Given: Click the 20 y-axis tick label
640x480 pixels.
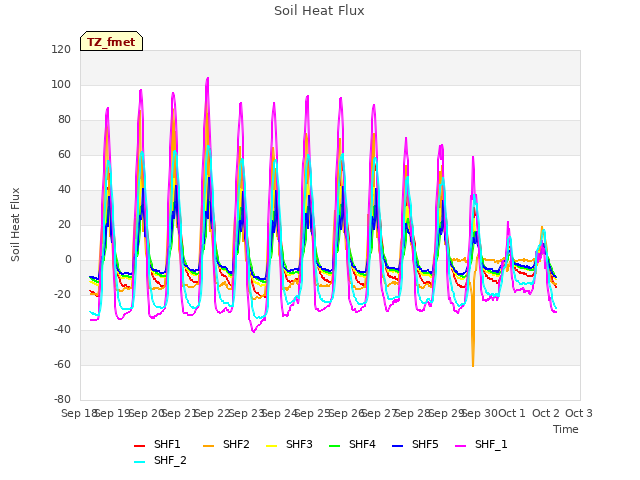Looking at the screenshot, I should pos(64,224).
